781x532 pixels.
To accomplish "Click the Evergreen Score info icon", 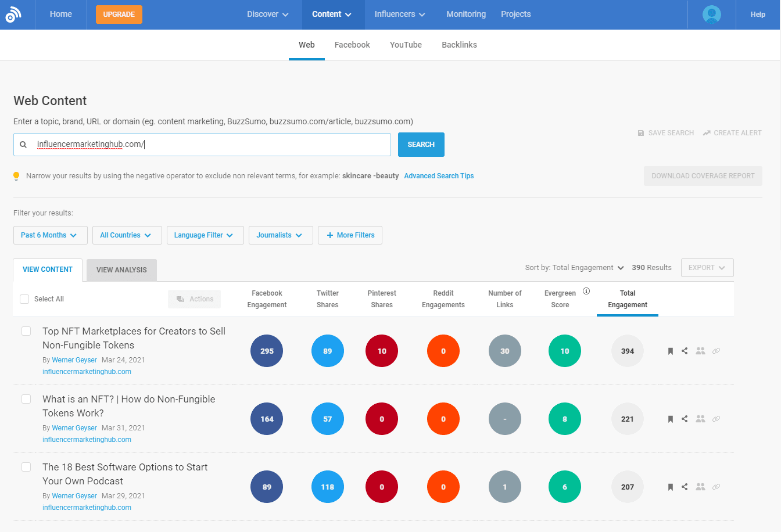I will coord(587,290).
